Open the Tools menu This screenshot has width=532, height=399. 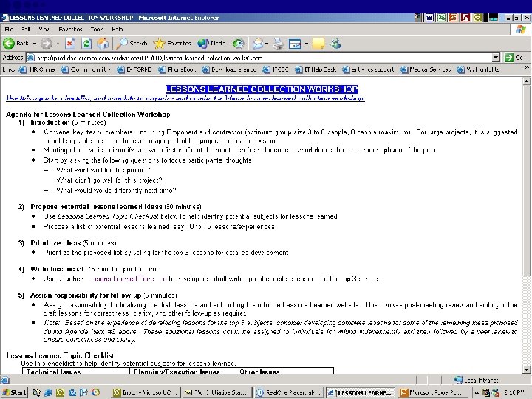(97, 29)
